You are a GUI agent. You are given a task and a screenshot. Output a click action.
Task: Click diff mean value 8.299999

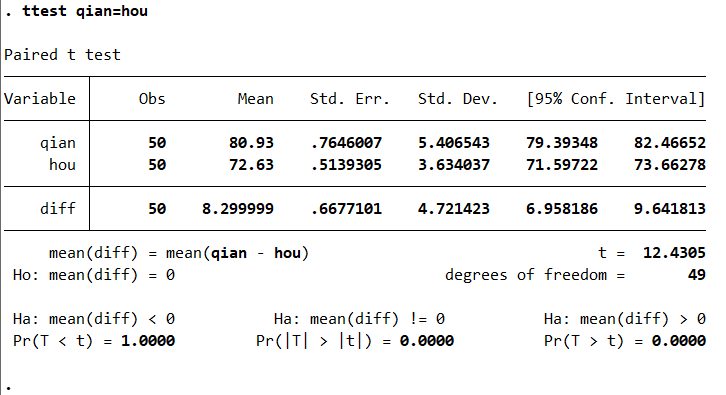click(238, 208)
